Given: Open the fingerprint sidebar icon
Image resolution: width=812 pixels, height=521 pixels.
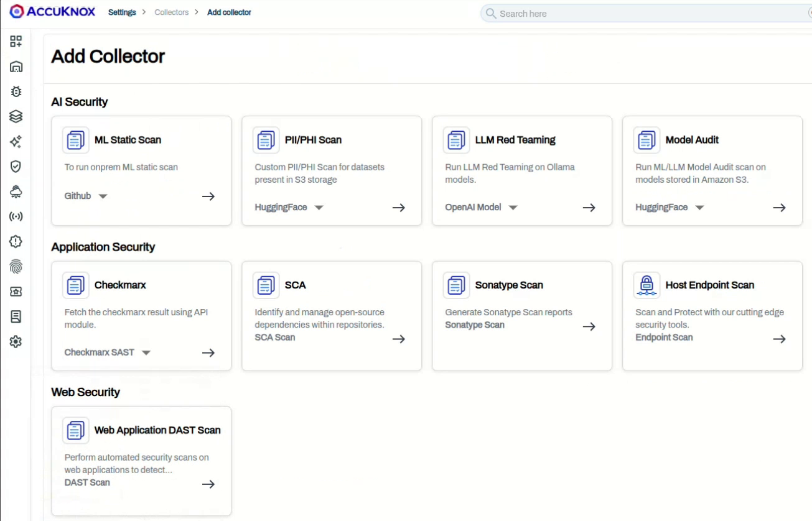Looking at the screenshot, I should pyautogui.click(x=16, y=267).
